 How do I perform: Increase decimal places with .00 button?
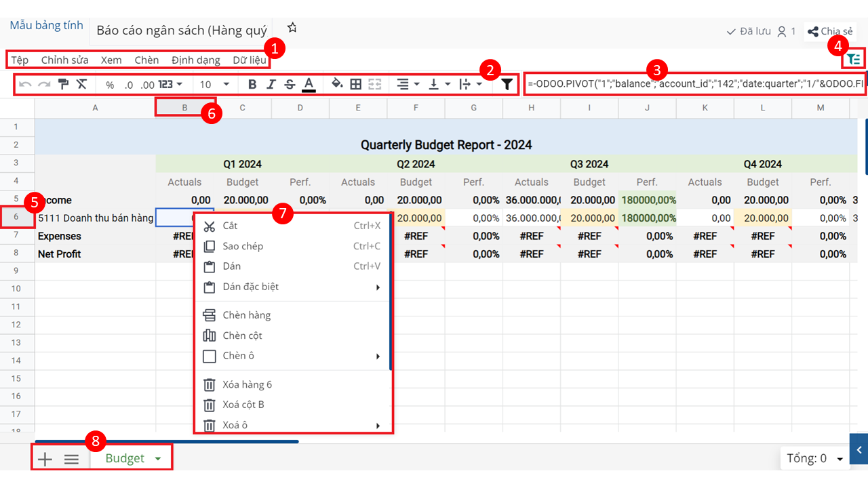click(147, 85)
